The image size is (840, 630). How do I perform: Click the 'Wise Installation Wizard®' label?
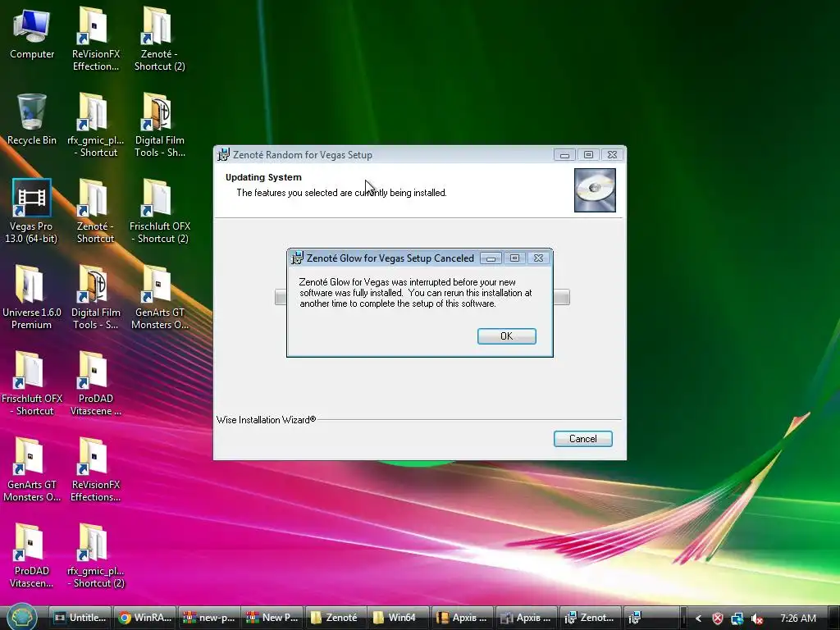(266, 420)
